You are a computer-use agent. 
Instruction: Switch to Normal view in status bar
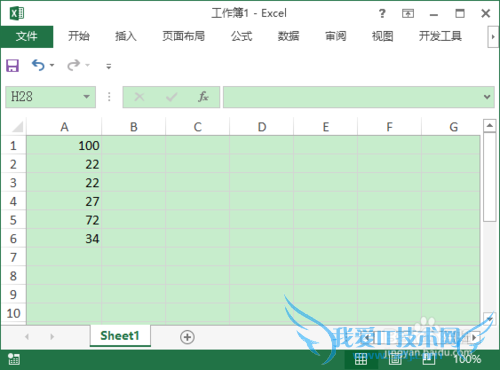361,359
